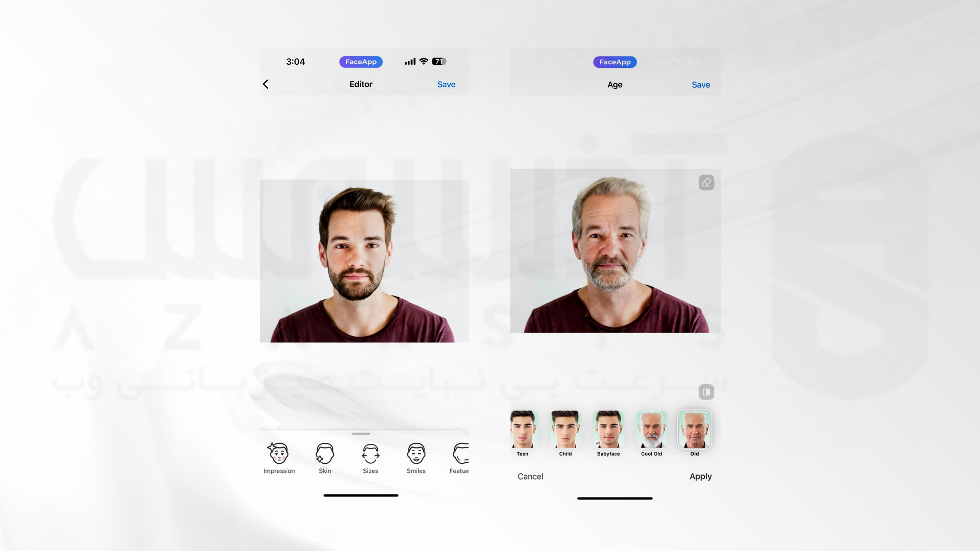Save the edited photo in Editor

(446, 84)
